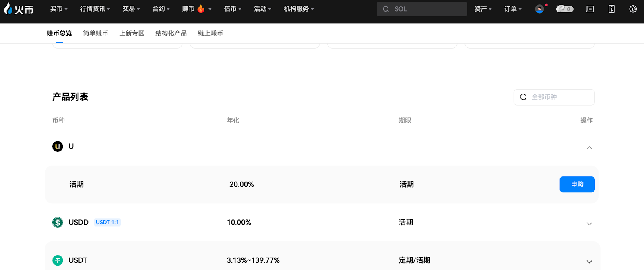Click the app download icon
This screenshot has width=644, height=270.
611,9
